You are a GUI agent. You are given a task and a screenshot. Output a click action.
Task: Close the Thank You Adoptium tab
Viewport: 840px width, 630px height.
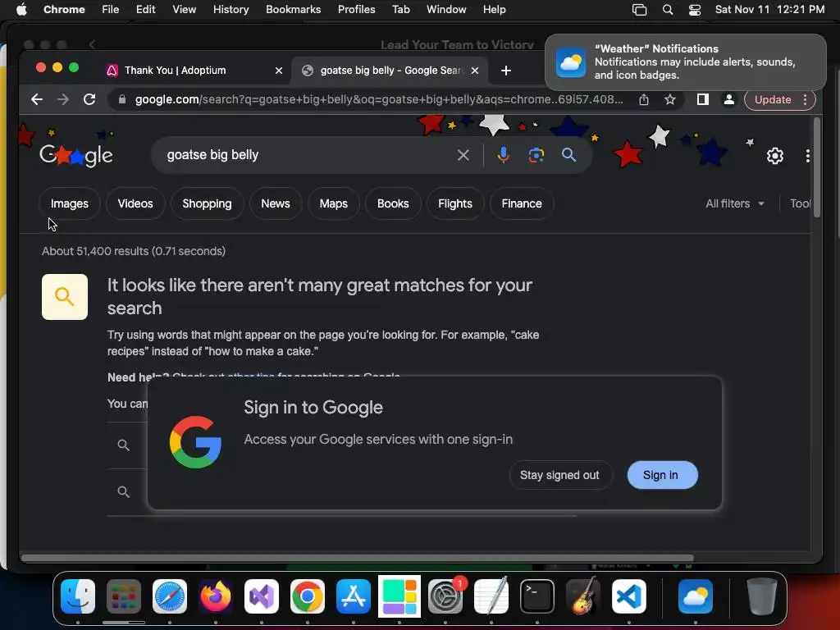coord(279,71)
